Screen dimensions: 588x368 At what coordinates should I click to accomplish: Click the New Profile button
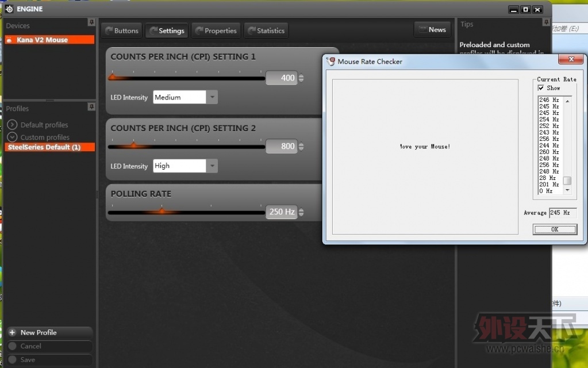point(49,332)
